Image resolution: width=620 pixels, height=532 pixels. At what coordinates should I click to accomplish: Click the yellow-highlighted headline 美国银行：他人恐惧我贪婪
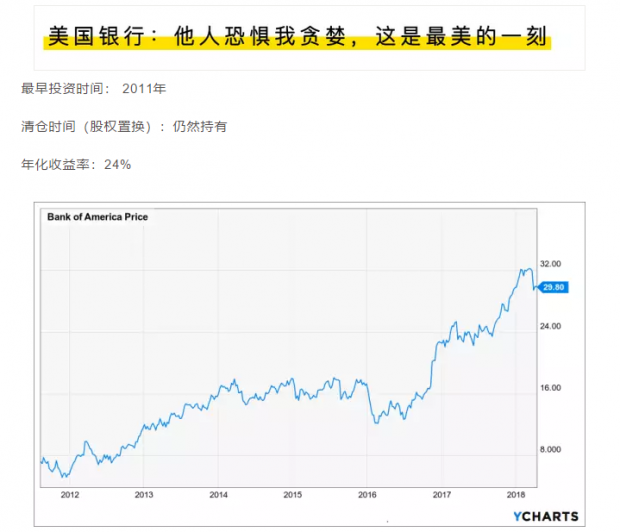(x=297, y=36)
